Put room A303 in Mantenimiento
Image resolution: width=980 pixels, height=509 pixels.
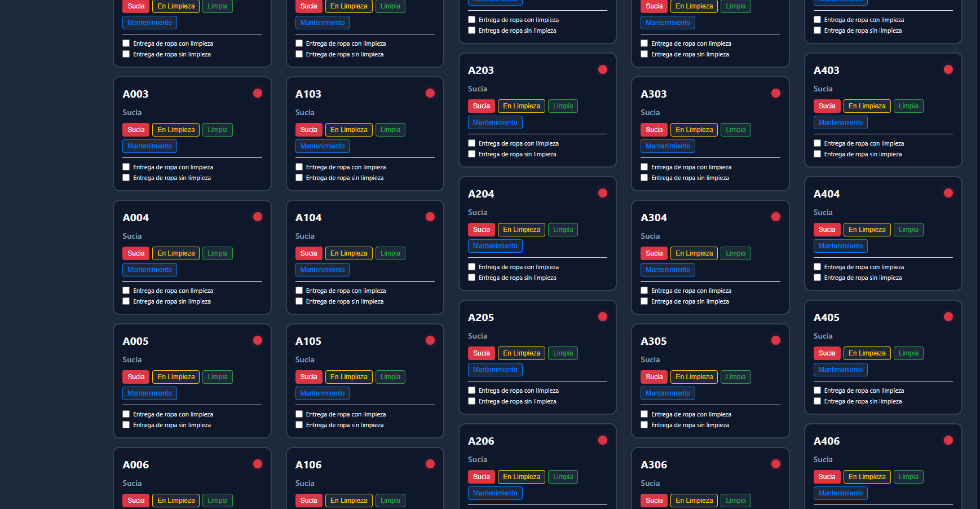point(668,146)
